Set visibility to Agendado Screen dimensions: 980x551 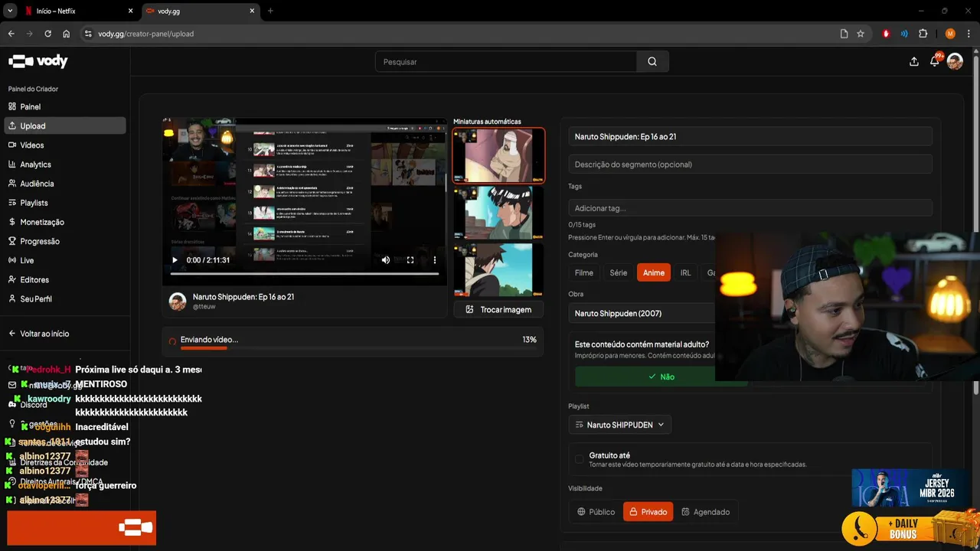pos(705,512)
